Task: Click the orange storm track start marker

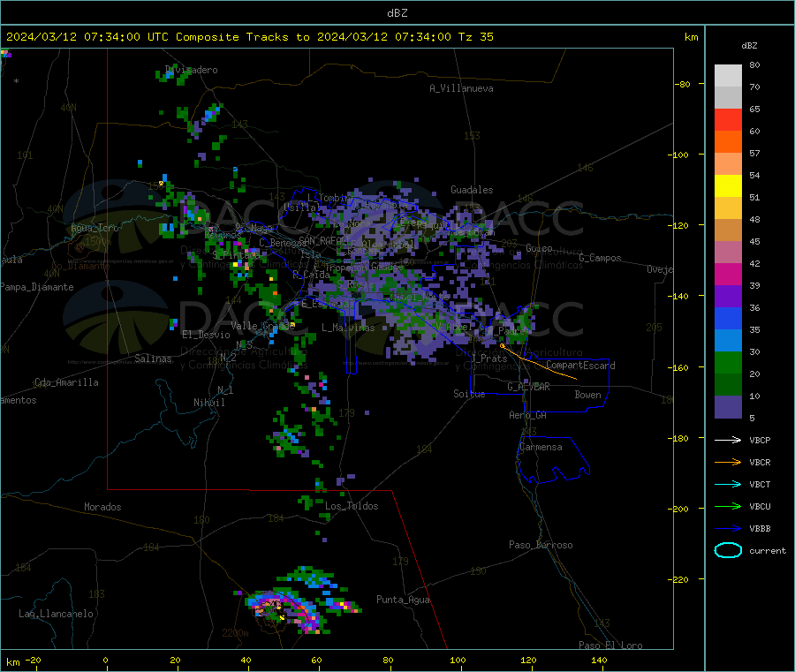Action: click(x=502, y=345)
